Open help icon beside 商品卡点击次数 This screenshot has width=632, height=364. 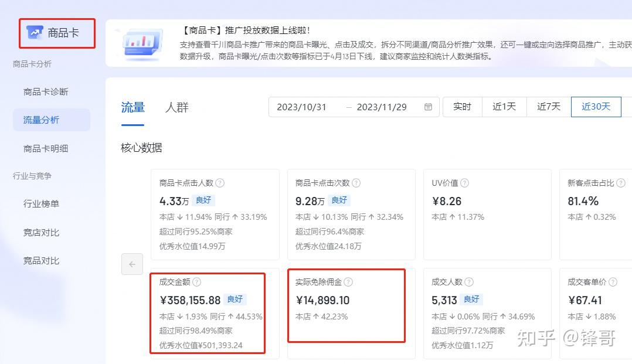pyautogui.click(x=356, y=183)
